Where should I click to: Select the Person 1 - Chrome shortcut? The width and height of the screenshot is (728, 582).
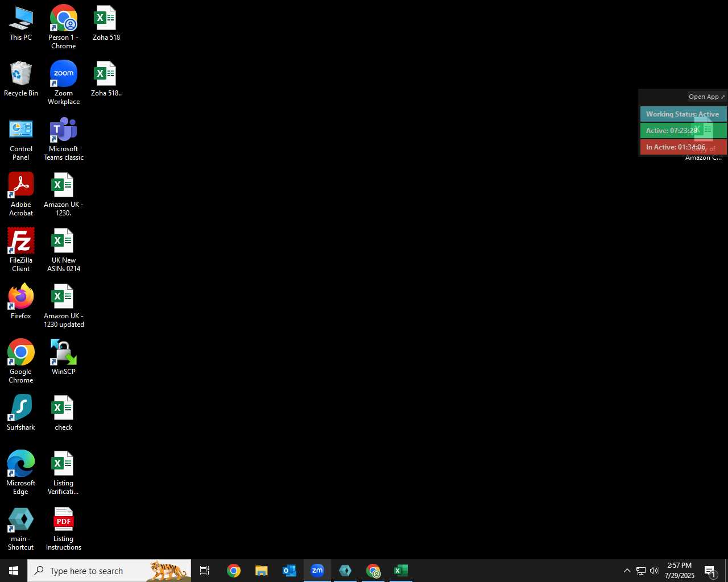pos(64,27)
